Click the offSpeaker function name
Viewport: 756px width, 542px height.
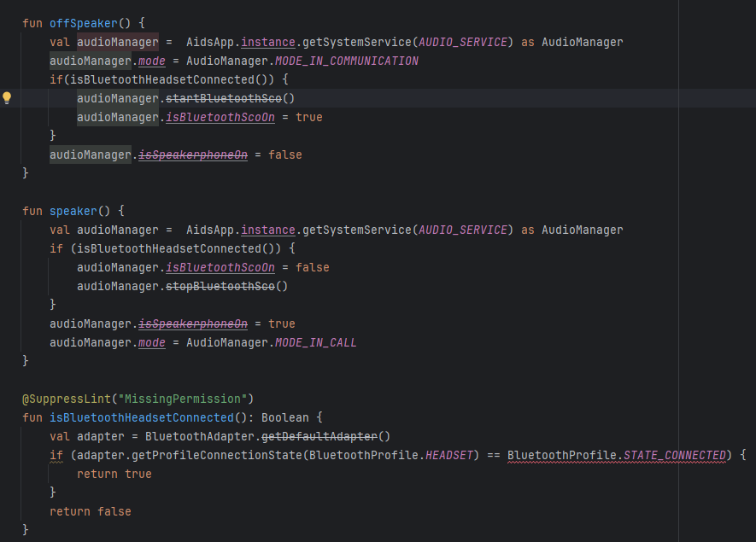84,23
